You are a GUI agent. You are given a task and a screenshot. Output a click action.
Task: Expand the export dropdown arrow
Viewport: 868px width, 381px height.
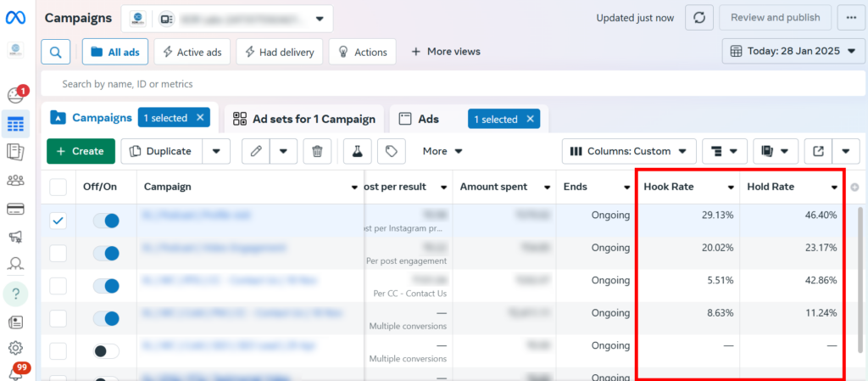tap(846, 151)
